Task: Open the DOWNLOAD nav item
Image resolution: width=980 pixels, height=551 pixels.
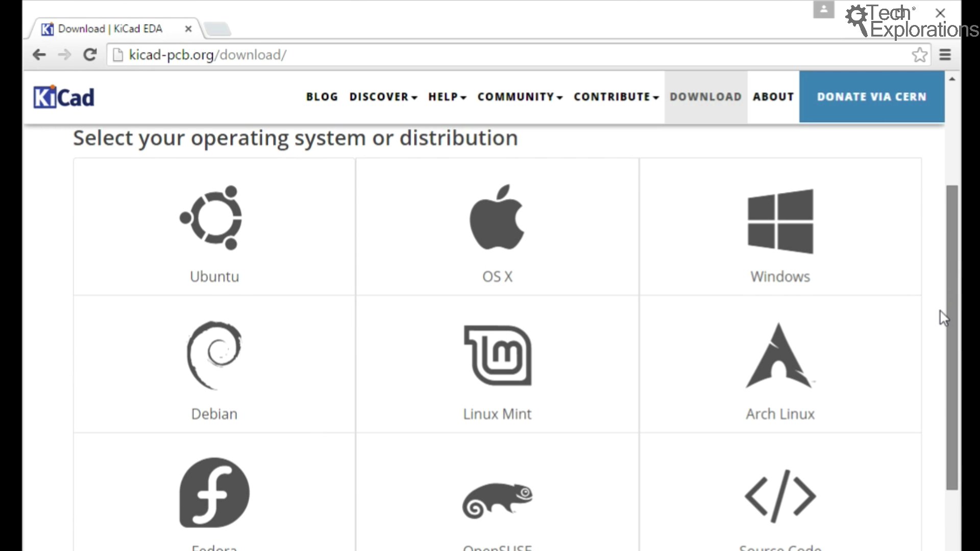Action: [706, 97]
